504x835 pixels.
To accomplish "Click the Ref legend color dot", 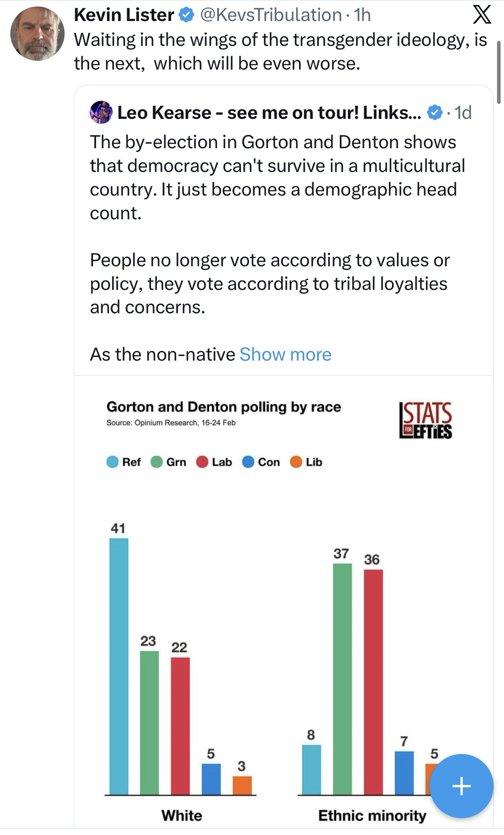I will pos(112,462).
